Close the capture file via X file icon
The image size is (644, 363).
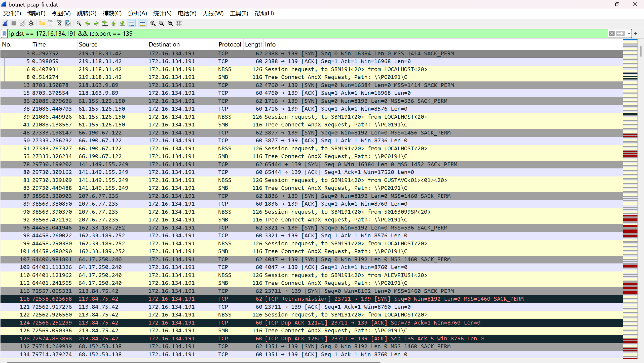[59, 23]
